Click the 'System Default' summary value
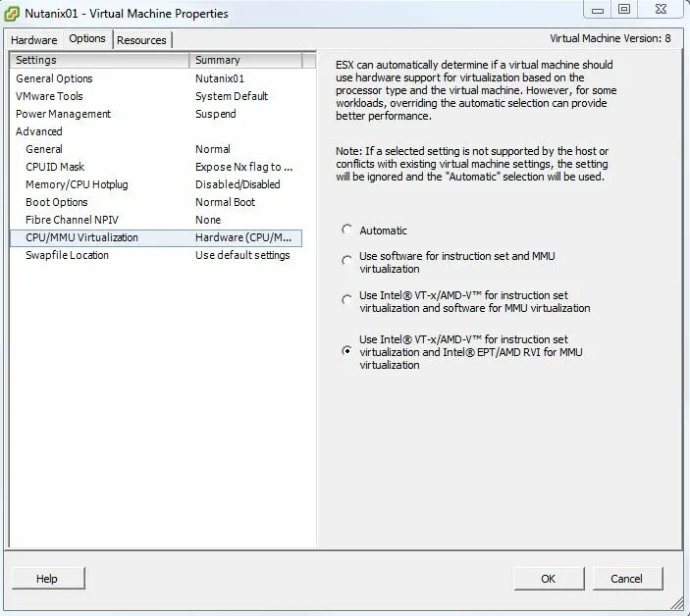The width and height of the screenshot is (690, 616). pyautogui.click(x=232, y=96)
